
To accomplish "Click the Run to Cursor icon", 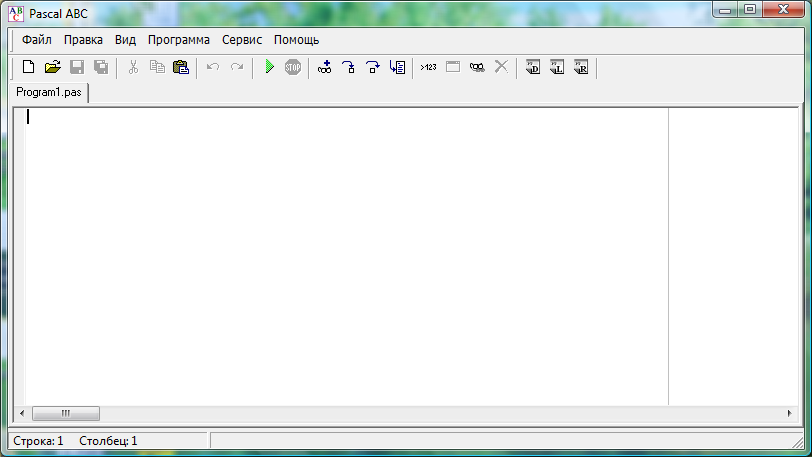I will [397, 67].
